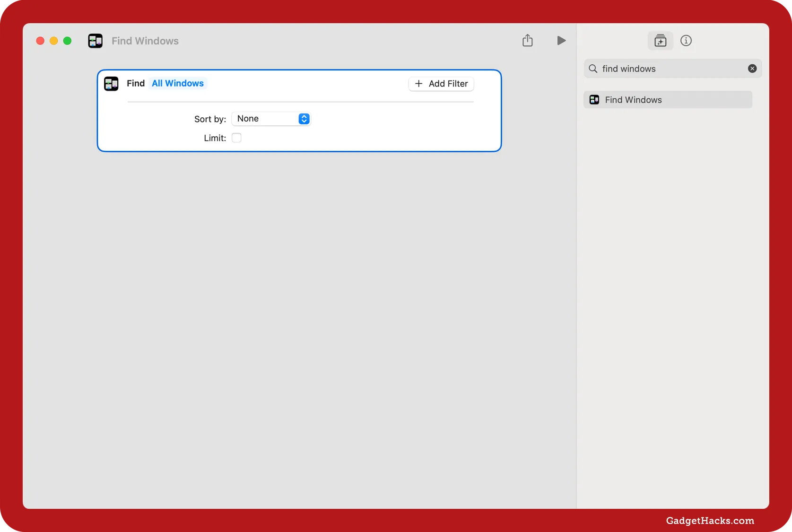The width and height of the screenshot is (792, 532).
Task: Maximize the window with the green button
Action: (x=67, y=41)
